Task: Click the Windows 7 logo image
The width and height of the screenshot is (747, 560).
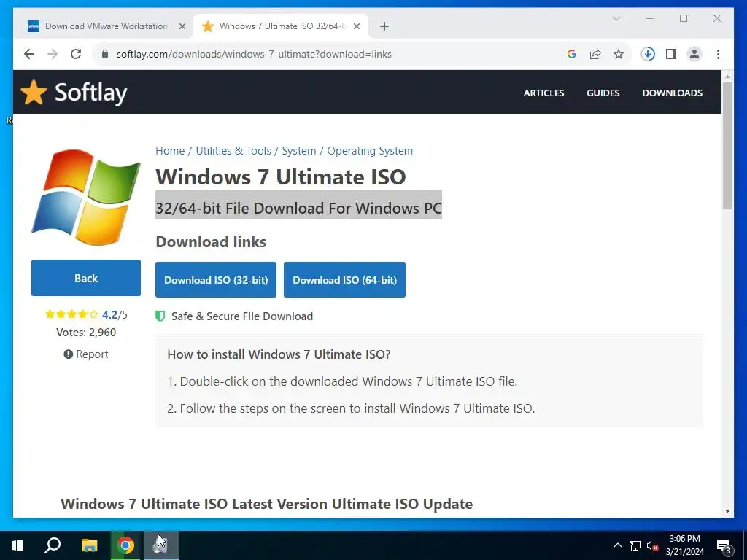Action: tap(86, 197)
